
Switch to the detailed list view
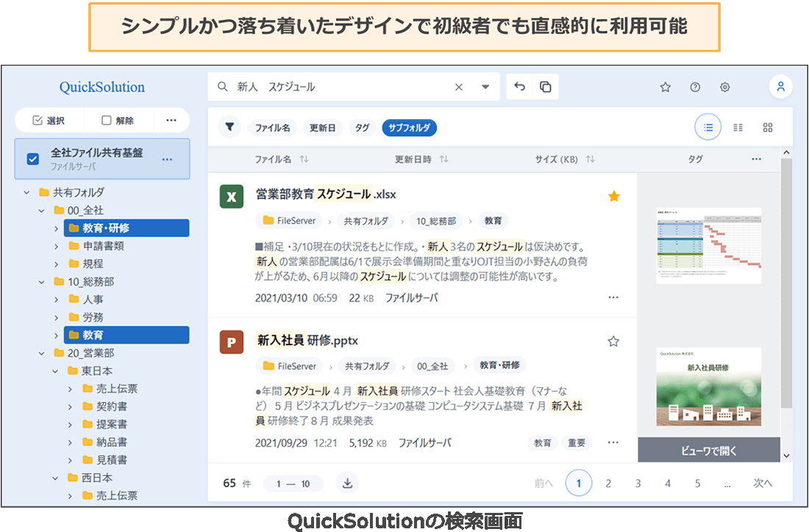pos(738,126)
